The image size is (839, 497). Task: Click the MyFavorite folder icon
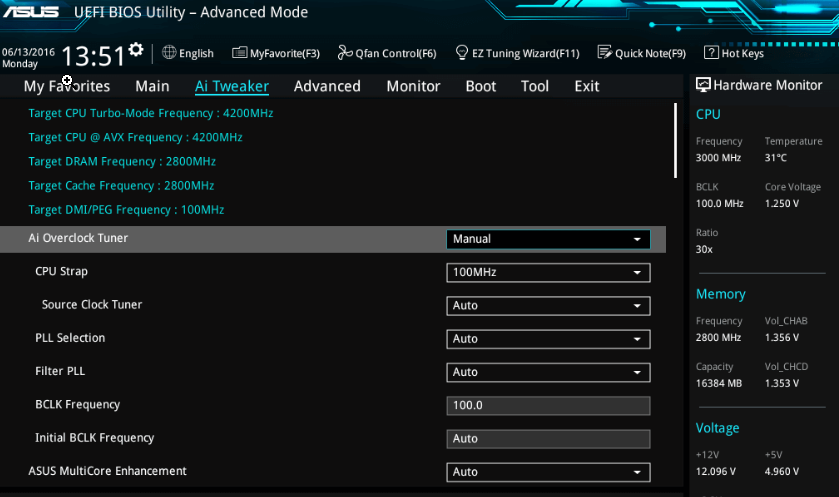239,53
